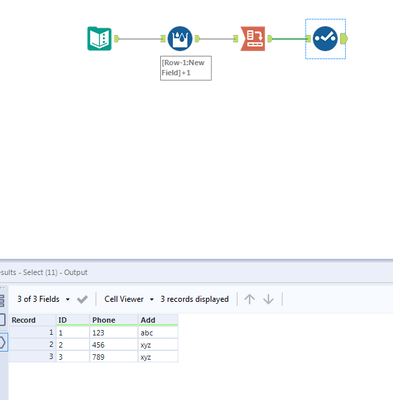Click the Multi-Row Formula output anchor

[x=197, y=39]
